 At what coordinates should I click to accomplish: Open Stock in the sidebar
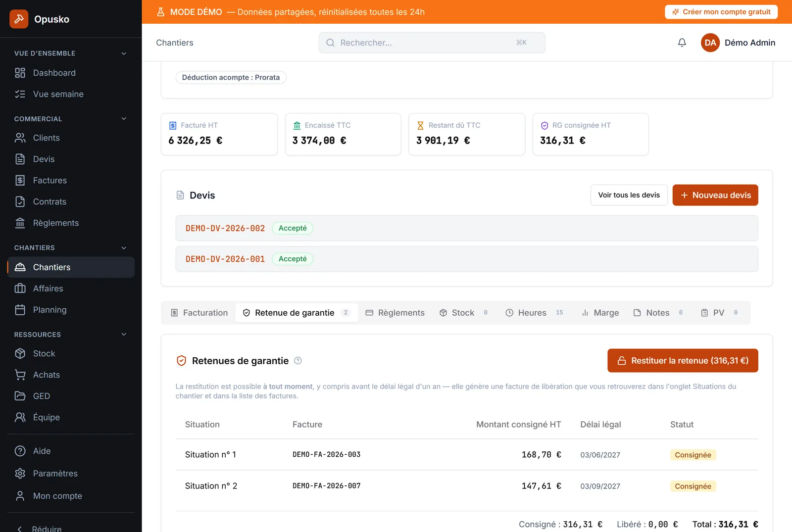click(71, 353)
